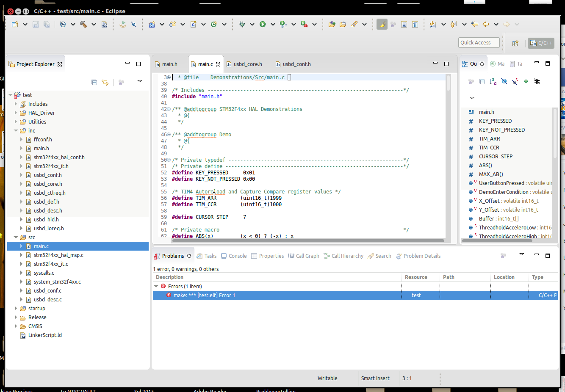Image resolution: width=565 pixels, height=392 pixels.
Task: Toggle Show Whitespace Characters pilcrow button
Action: 415,25
